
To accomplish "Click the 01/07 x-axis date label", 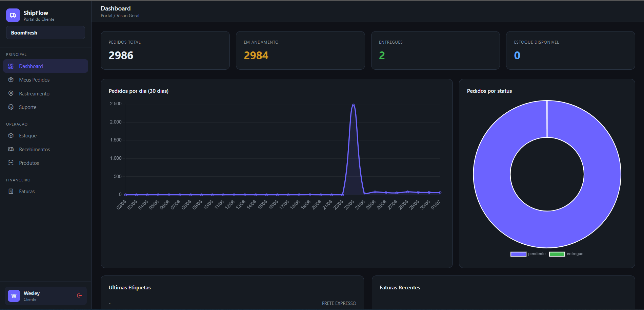I will [436, 205].
